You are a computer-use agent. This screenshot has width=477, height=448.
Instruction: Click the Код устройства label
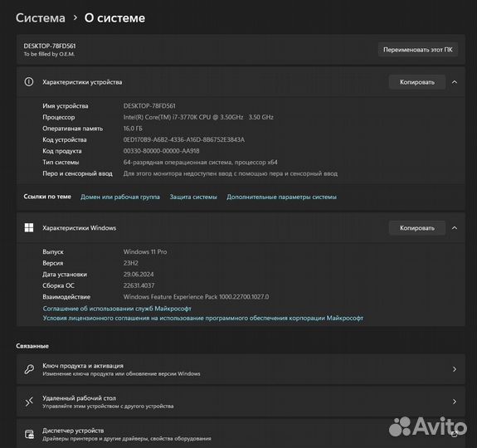65,139
